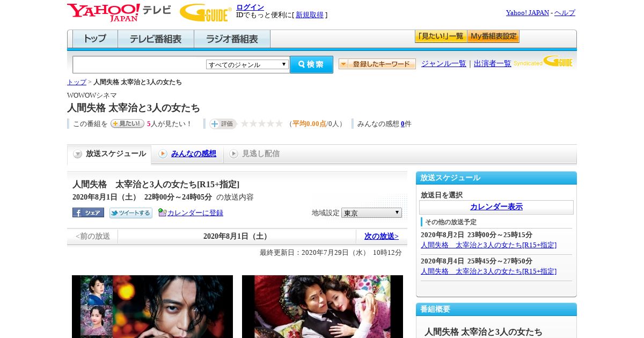This screenshot has width=644, height=338.
Task: Click the ログイン link
Action: pos(250,7)
